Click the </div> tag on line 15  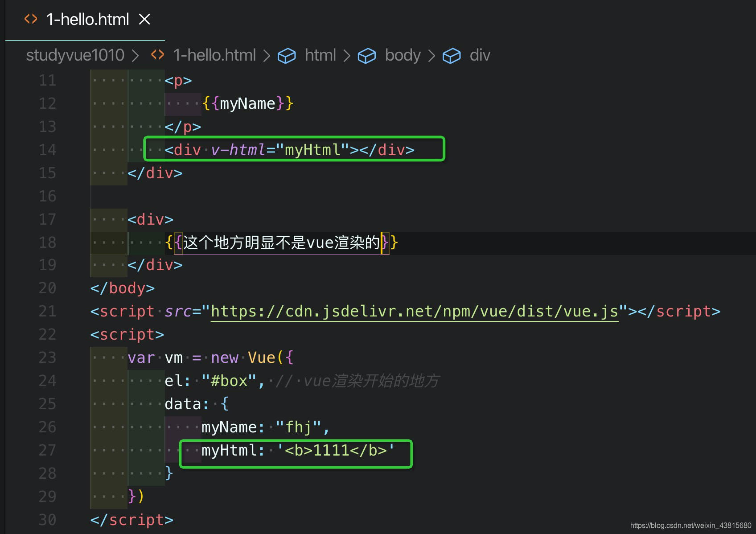pos(155,173)
